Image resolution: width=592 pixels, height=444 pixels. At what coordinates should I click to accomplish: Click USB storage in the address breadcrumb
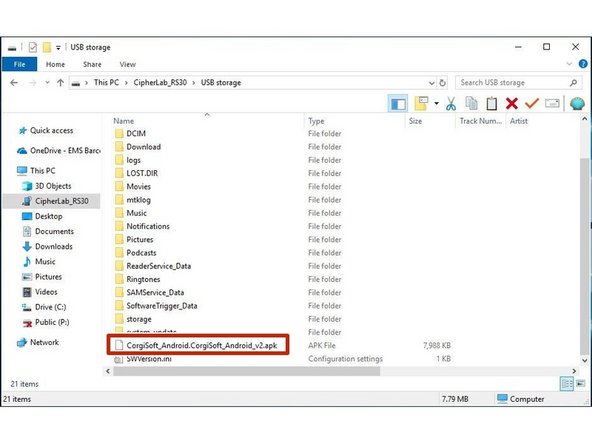click(x=221, y=83)
